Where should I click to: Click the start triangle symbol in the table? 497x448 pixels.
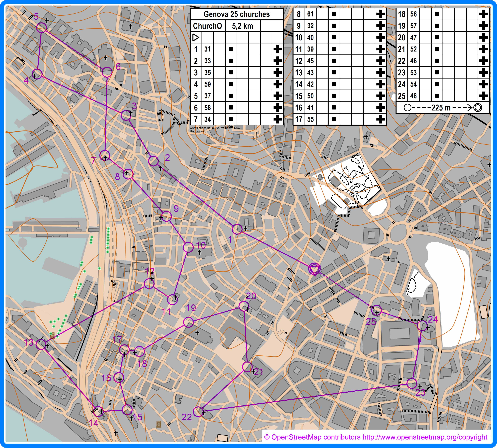196,37
